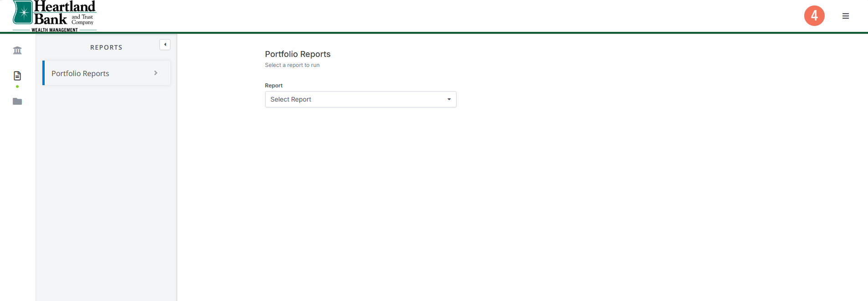This screenshot has height=301, width=868.
Task: Select Portfolio Reports in sidebar
Action: click(x=107, y=73)
